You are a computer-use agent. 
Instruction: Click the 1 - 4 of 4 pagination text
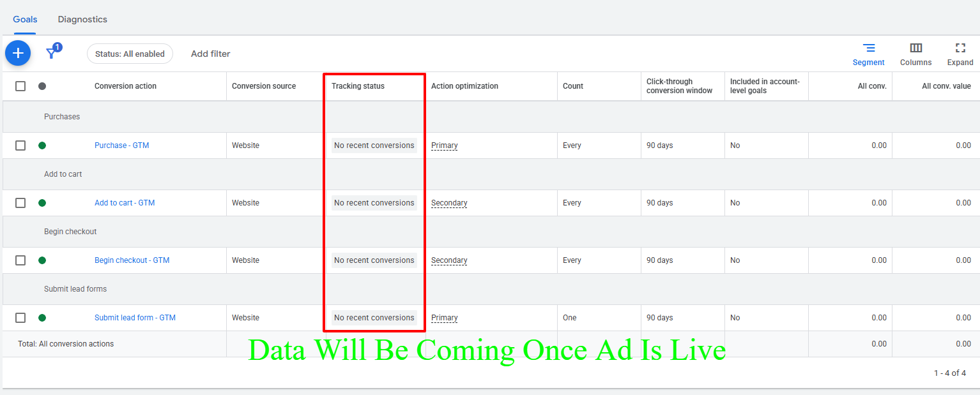tap(950, 373)
